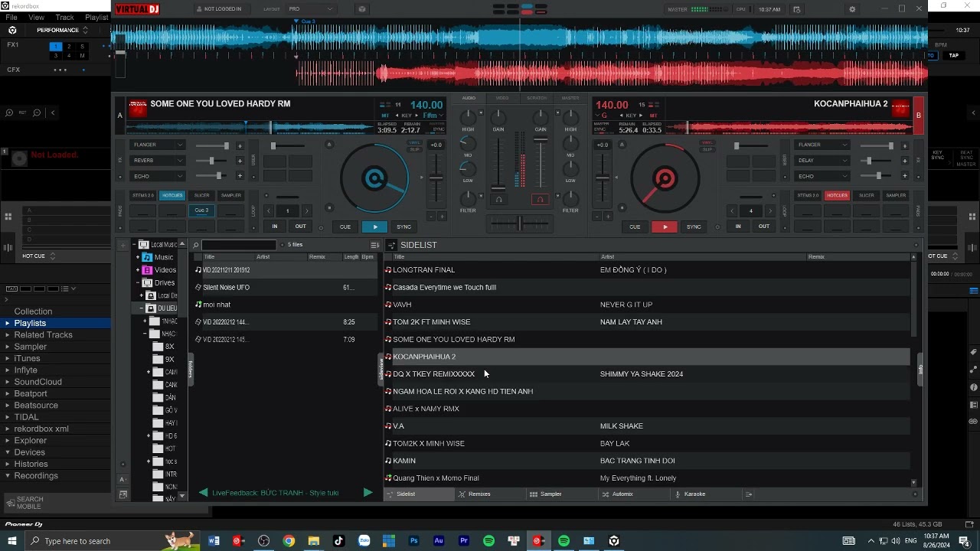Select DQ X TKEY REMIXXXXX track
The height and width of the screenshot is (551, 980).
point(648,374)
